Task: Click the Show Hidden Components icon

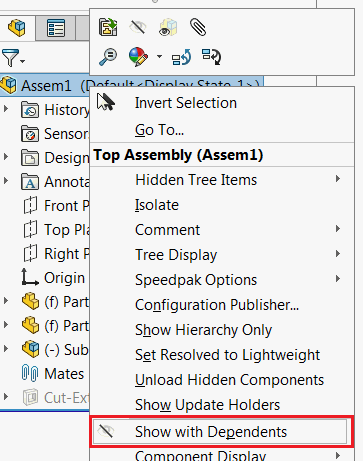Action: (168, 27)
